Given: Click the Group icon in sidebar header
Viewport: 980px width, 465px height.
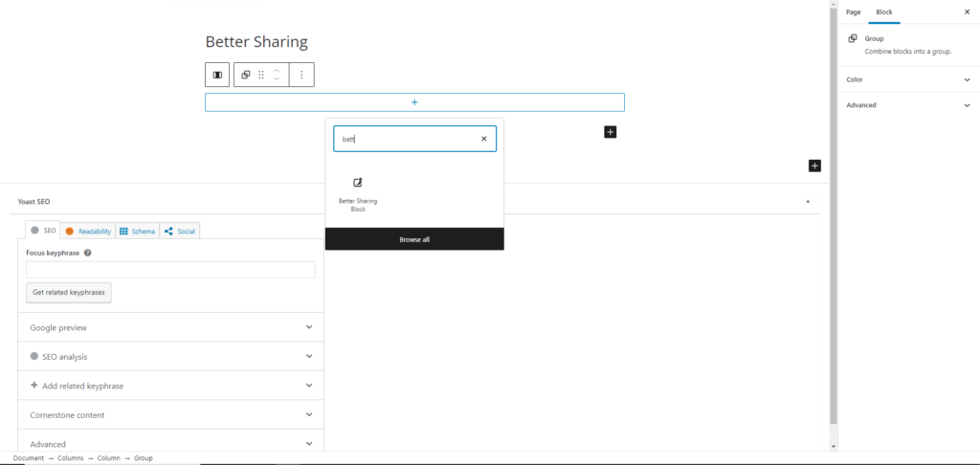Looking at the screenshot, I should pyautogui.click(x=853, y=38).
